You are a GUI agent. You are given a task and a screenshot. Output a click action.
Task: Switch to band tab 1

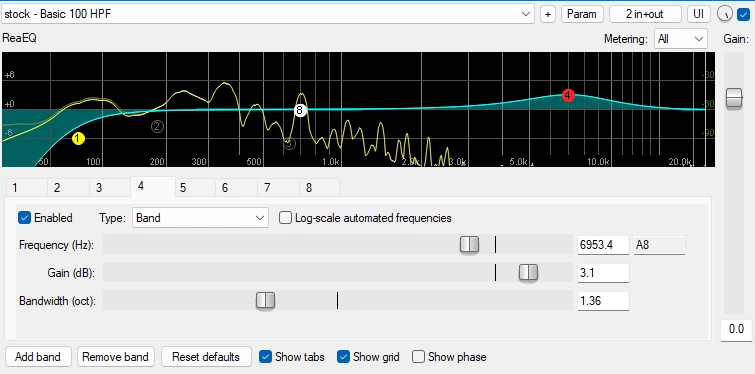point(15,188)
